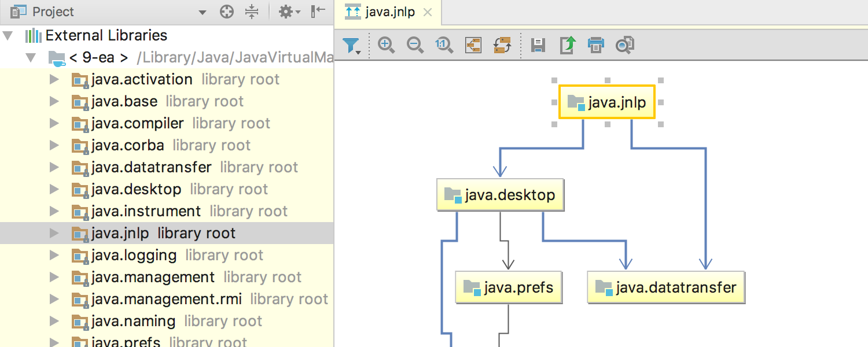Select java.logging library root row

[167, 255]
